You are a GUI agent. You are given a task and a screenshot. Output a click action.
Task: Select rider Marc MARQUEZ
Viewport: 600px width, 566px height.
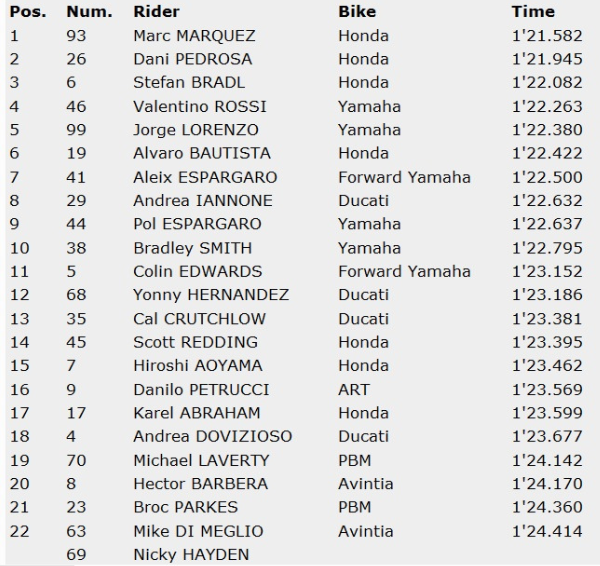pos(194,35)
